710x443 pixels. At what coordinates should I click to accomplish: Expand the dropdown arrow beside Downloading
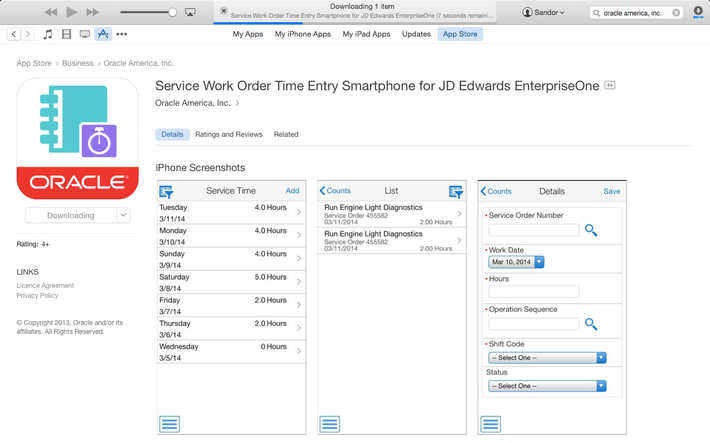pyautogui.click(x=123, y=216)
